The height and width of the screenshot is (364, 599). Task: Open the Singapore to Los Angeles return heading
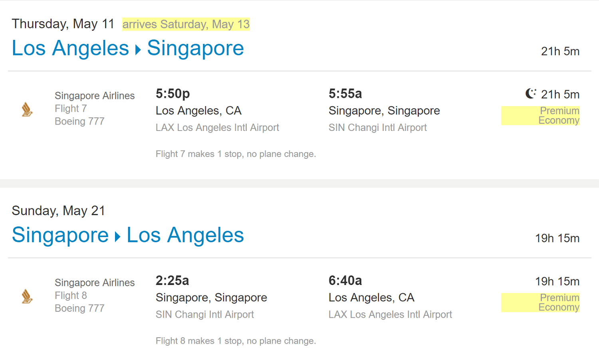(128, 235)
